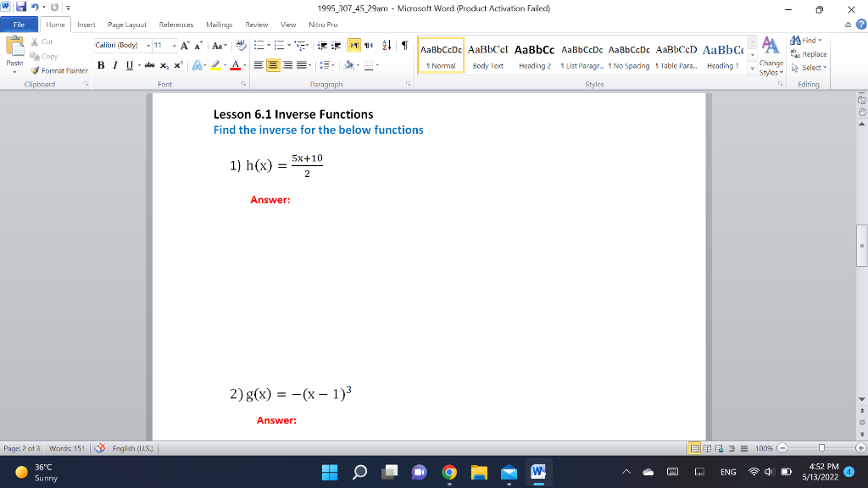Screen dimensions: 868x488
Task: Open the font size dropdown
Action: (x=175, y=46)
